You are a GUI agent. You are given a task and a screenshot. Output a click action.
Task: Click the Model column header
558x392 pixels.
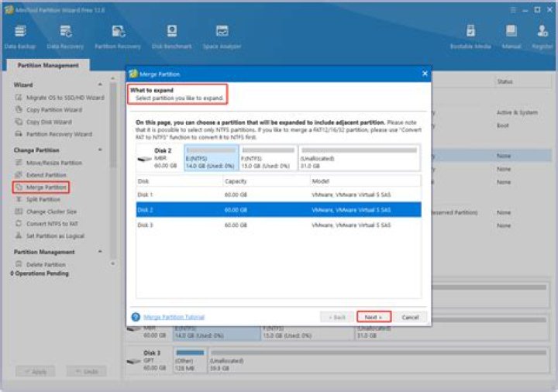[x=366, y=181]
